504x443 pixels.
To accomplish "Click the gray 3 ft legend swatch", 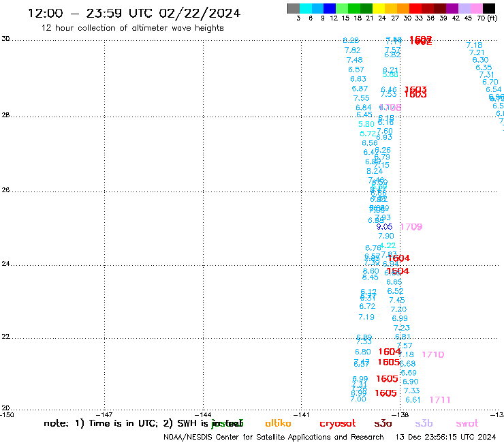I will tap(294, 8).
